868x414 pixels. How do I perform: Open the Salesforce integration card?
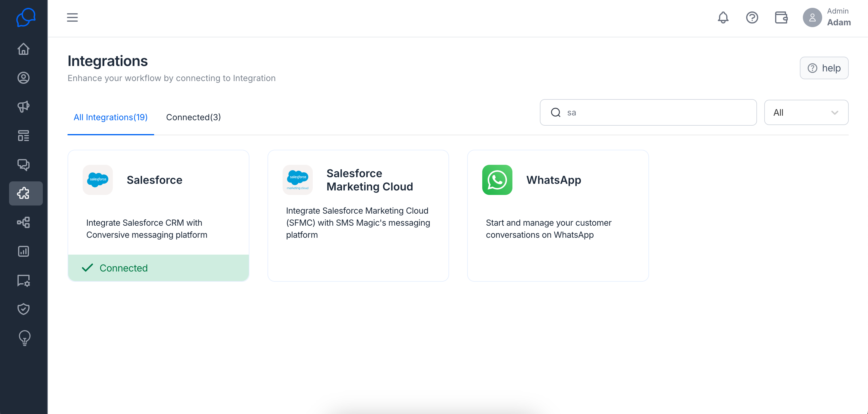158,215
